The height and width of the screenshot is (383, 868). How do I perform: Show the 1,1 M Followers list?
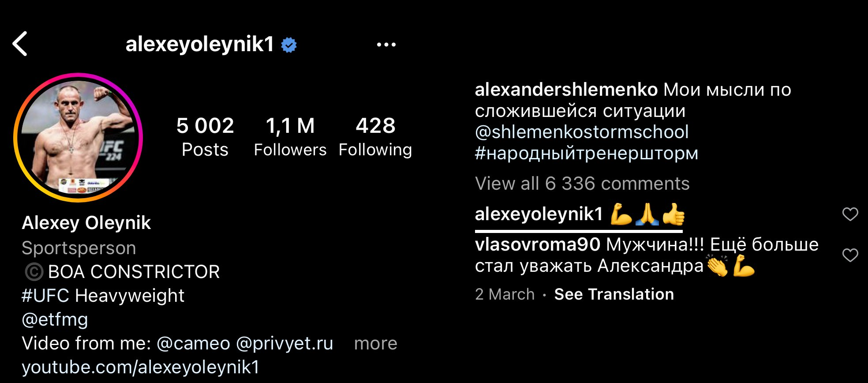[290, 135]
